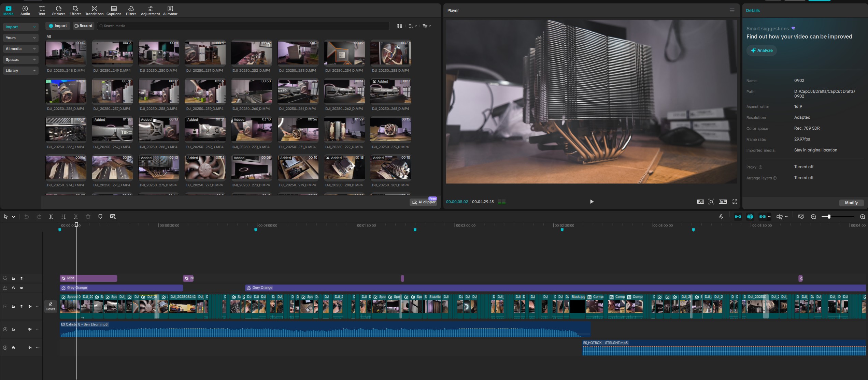Select the DJI_20250_248_D.MP4 thumbnail
868x380 pixels.
pos(66,53)
